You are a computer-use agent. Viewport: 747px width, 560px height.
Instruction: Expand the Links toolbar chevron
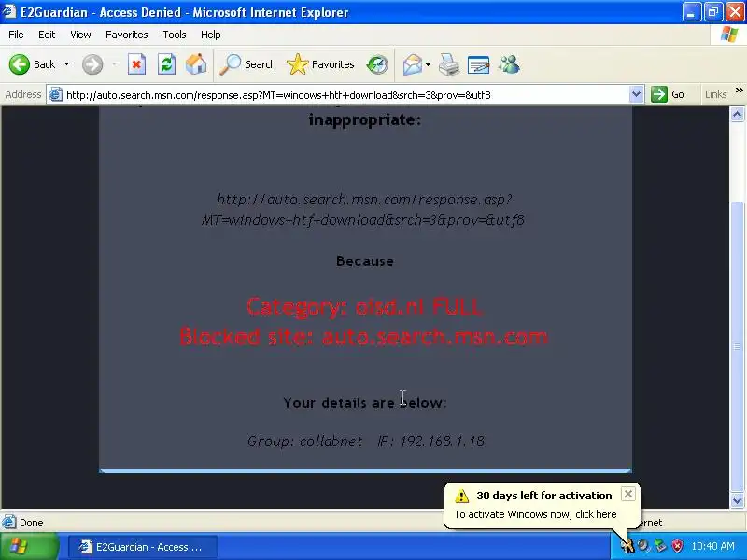tap(739, 91)
